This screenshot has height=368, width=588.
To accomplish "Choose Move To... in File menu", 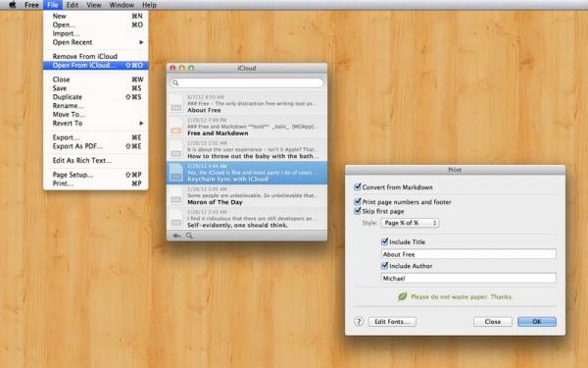I will pos(96,114).
